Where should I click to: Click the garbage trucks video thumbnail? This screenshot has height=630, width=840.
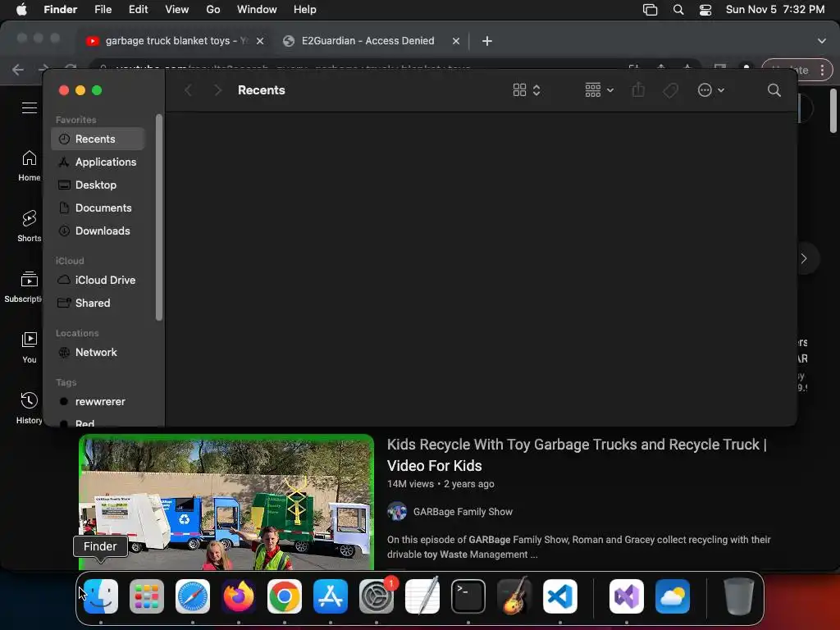[226, 502]
